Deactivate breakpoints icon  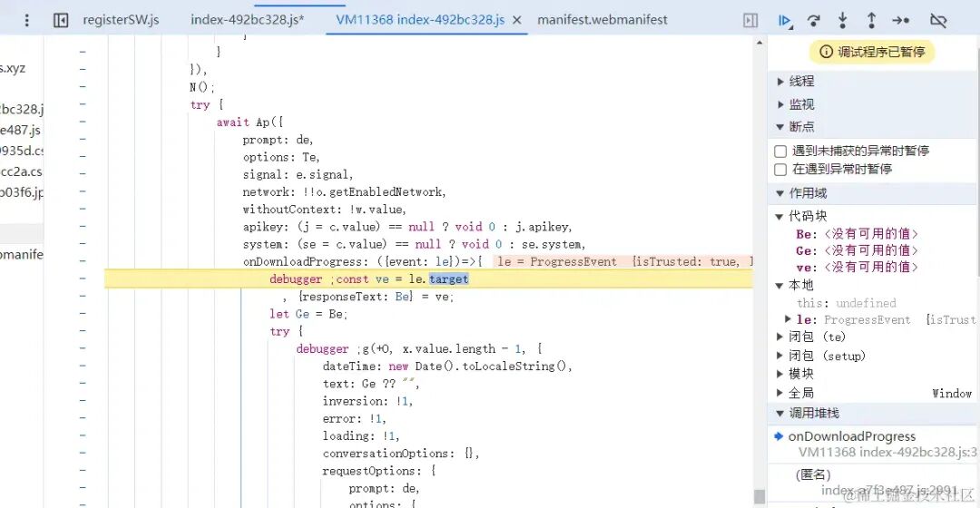click(x=938, y=21)
